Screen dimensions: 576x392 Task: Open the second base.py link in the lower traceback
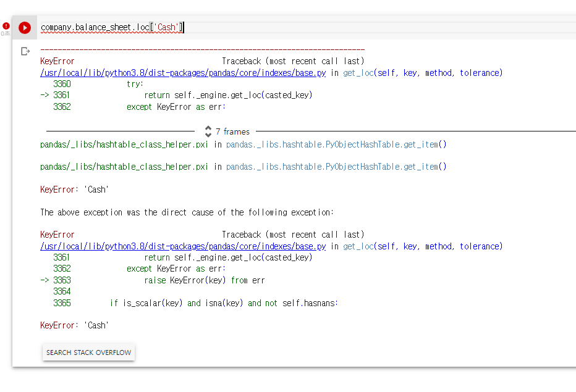tap(183, 246)
